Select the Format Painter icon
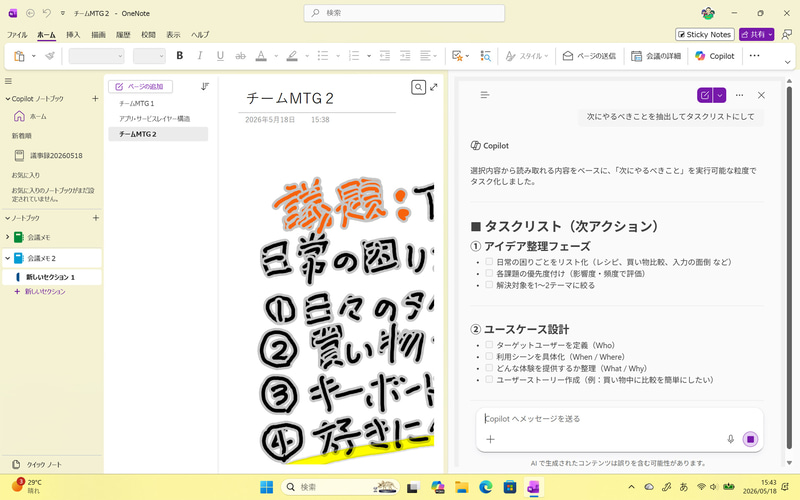Screen dimensions: 800x500 [x=49, y=56]
